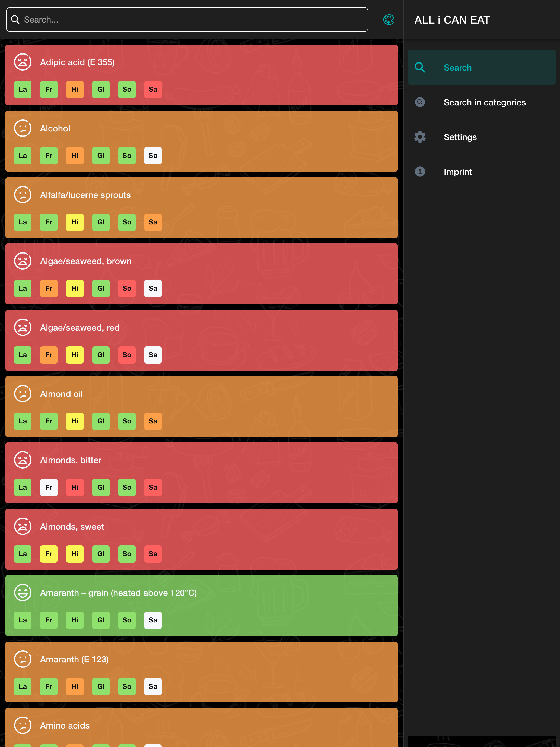The width and height of the screenshot is (560, 747).
Task: Open the Almond oil entry
Action: click(202, 407)
